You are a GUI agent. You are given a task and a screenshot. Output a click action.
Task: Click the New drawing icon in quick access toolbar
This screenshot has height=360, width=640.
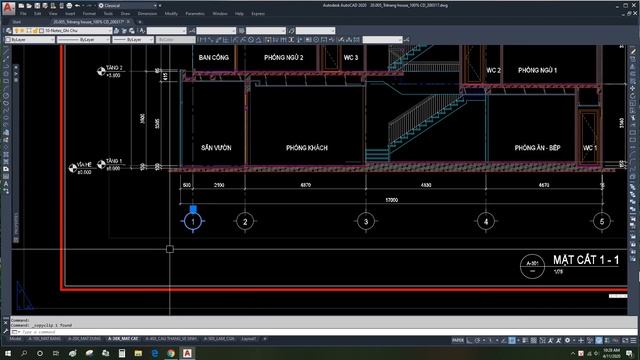coord(21,6)
